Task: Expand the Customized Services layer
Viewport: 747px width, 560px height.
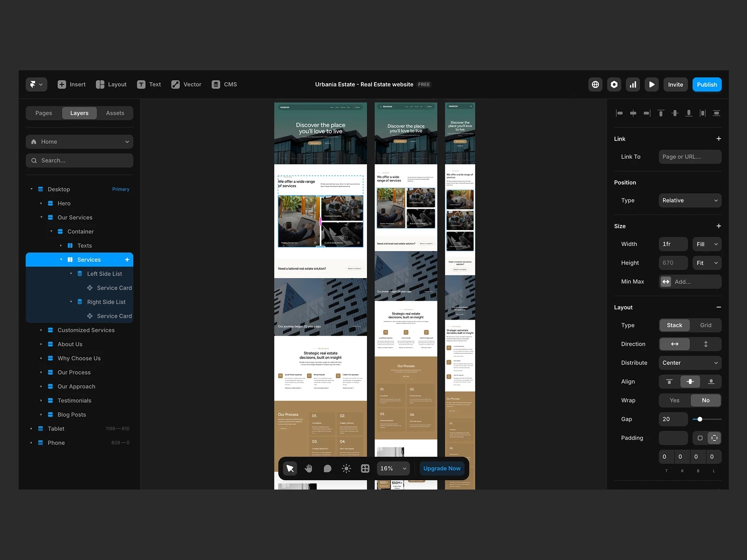Action: click(x=41, y=330)
